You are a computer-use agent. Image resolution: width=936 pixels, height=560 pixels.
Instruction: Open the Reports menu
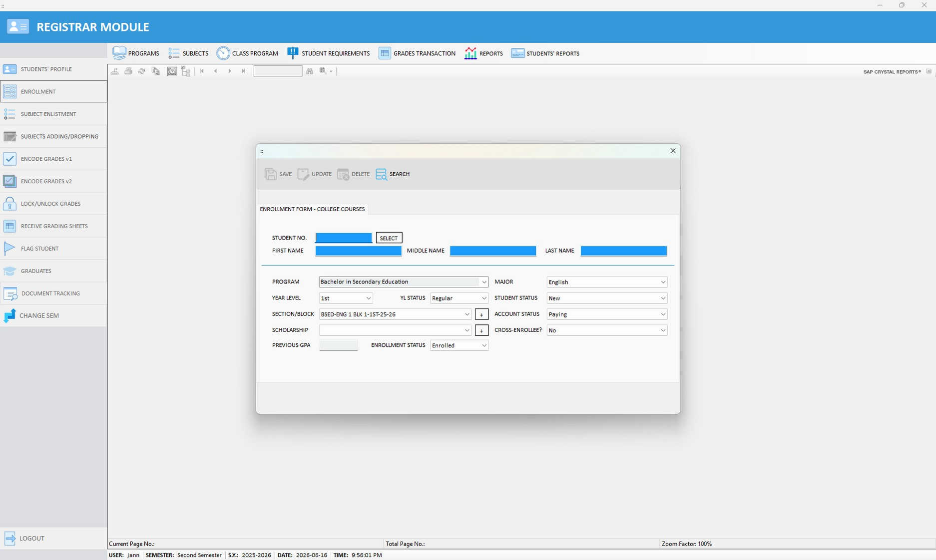(x=483, y=53)
